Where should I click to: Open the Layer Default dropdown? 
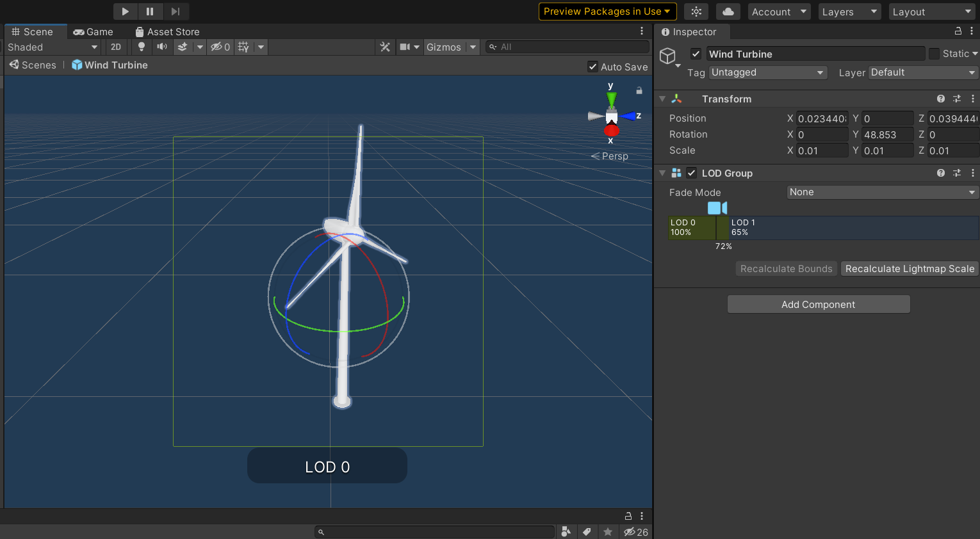tap(922, 72)
